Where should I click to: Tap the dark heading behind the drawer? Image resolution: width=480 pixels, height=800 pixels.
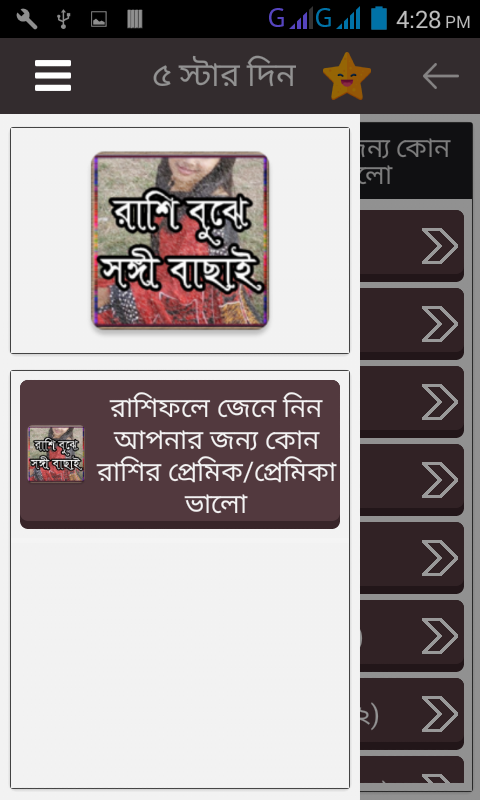coord(416,161)
